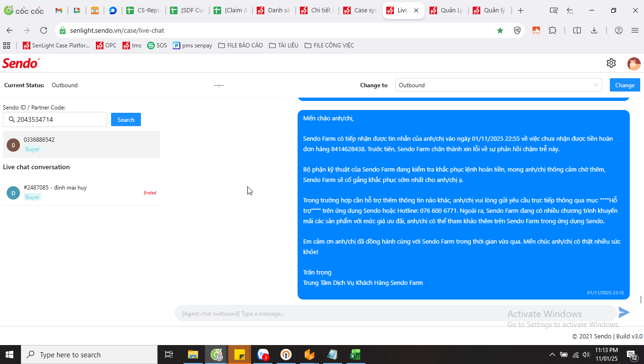Click the Windows Start button

[10, 355]
